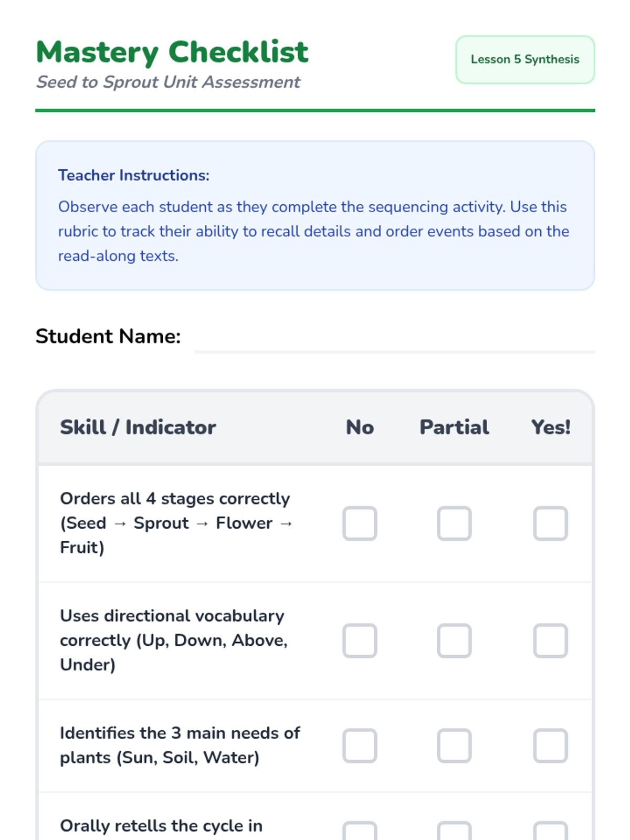Viewport: 630px width, 840px height.
Task: Click the 'Yes!' column header
Action: point(550,427)
